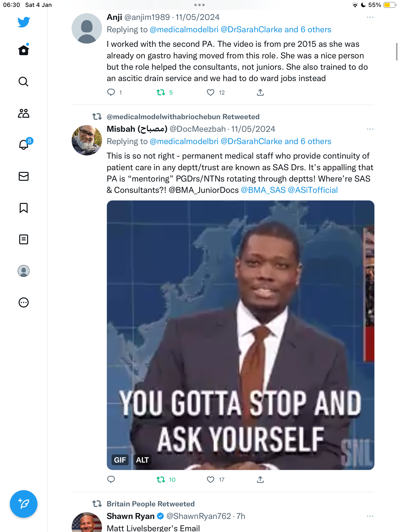The height and width of the screenshot is (532, 399).
Task: Open Communities people icon
Action: (x=24, y=113)
